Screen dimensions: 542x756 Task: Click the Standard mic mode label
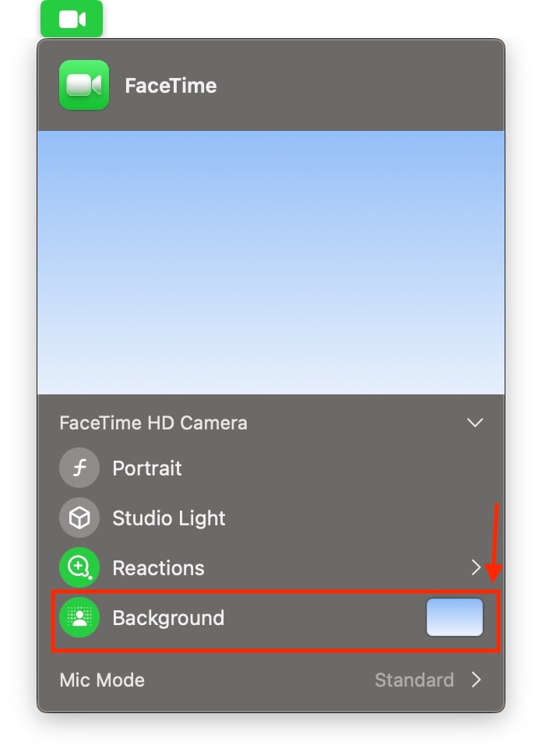click(x=414, y=680)
